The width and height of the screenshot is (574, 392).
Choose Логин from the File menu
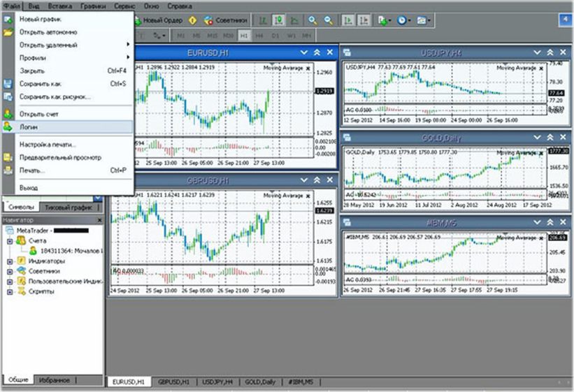(29, 127)
